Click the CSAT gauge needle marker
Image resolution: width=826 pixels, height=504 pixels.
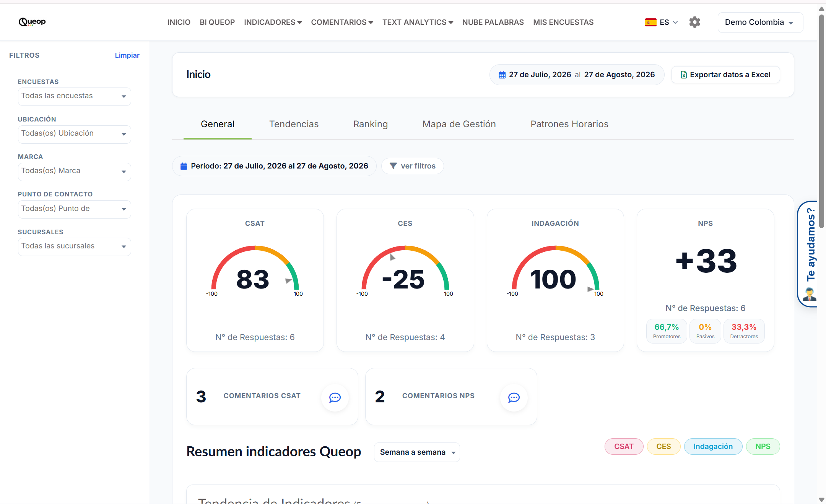pos(288,280)
